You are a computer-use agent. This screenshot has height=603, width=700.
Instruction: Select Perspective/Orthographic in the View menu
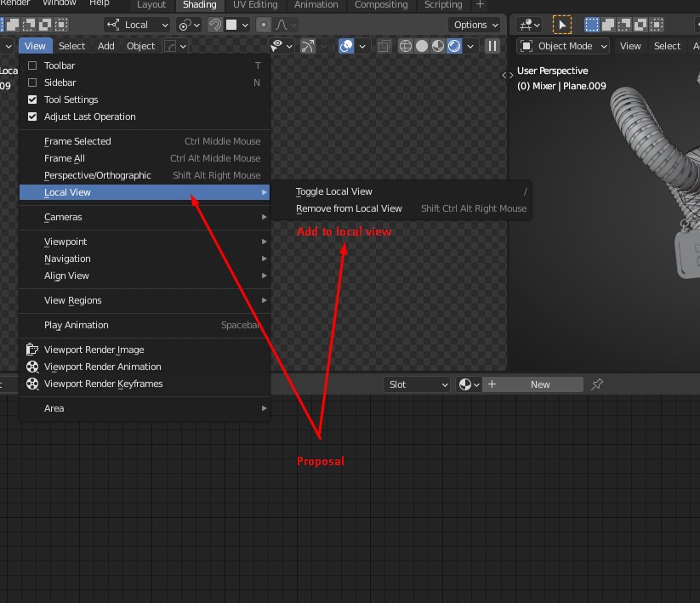click(x=145, y=175)
